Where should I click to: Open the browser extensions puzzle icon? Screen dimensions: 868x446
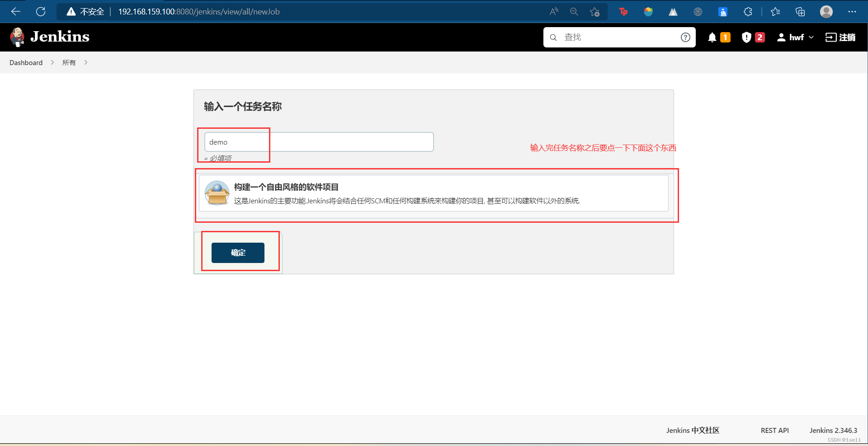tap(748, 12)
